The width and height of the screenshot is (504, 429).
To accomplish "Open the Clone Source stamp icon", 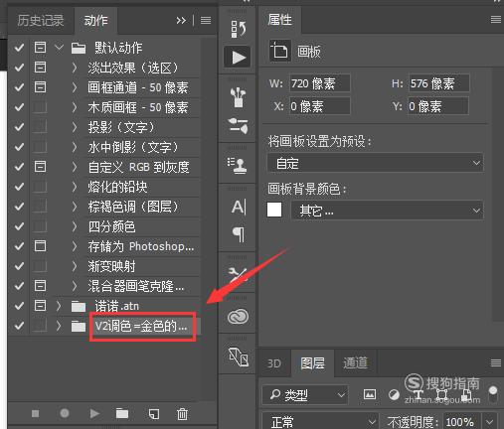I will pos(237,166).
